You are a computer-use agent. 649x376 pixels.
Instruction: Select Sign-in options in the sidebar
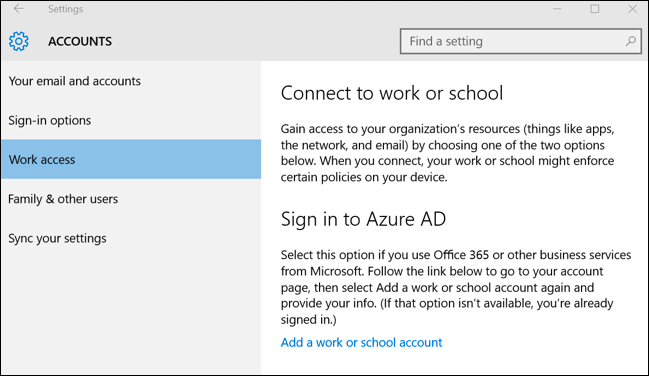click(131, 121)
